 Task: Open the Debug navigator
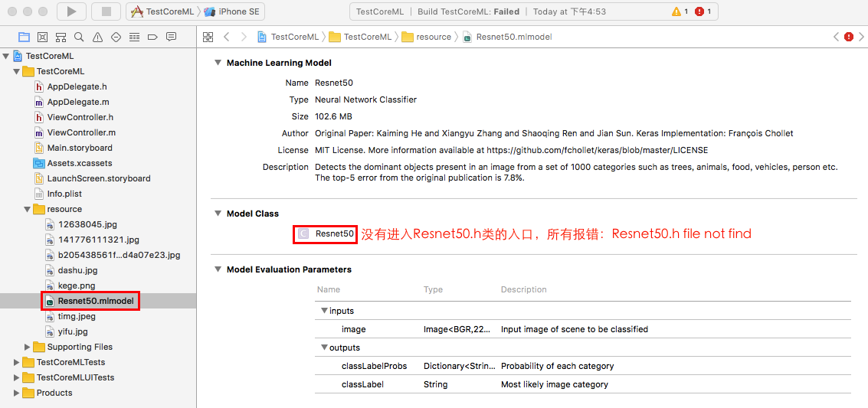134,37
